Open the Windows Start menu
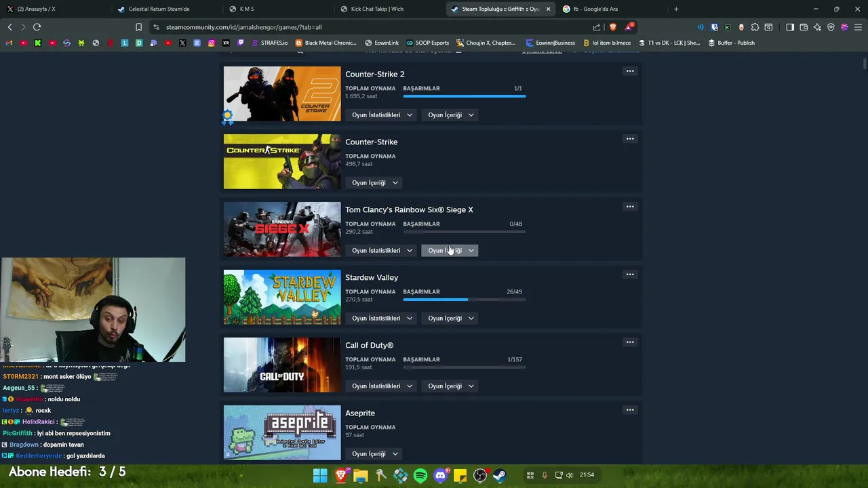 tap(320, 475)
